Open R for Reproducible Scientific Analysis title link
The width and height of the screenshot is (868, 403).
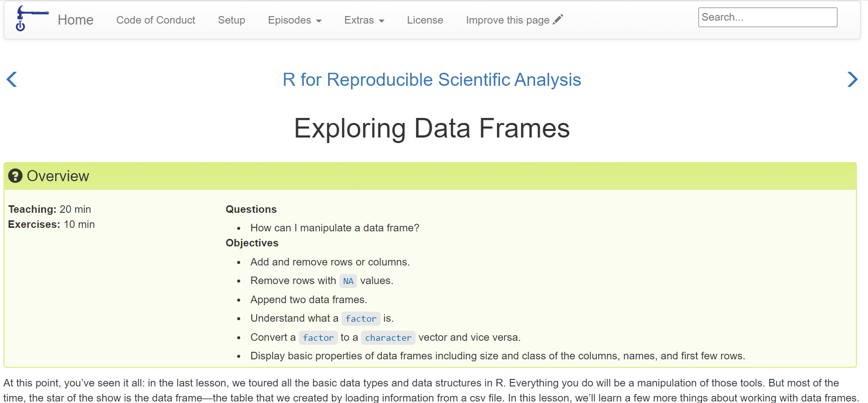(432, 80)
